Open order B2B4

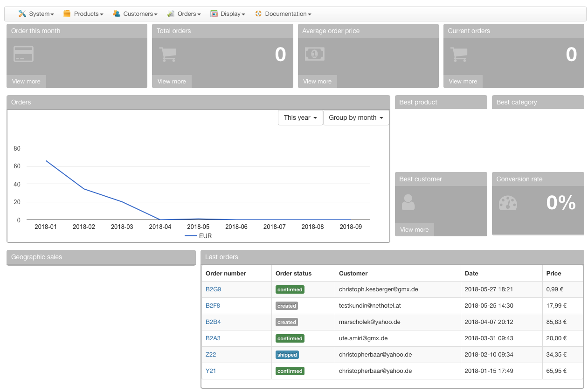click(213, 322)
